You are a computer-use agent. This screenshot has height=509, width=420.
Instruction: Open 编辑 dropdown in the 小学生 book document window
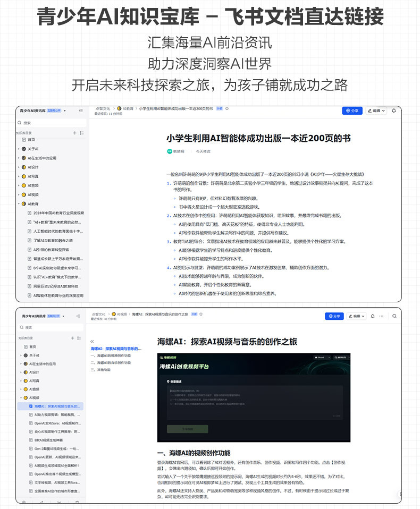(x=376, y=111)
